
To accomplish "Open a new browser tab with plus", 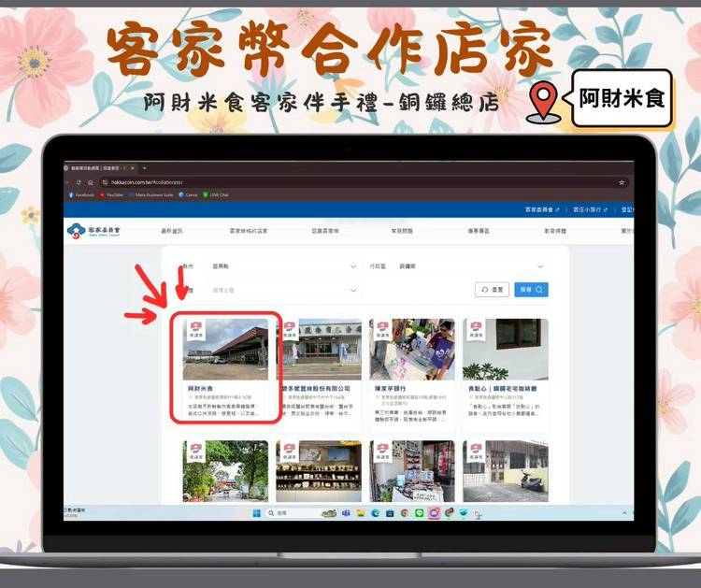I will [144, 168].
